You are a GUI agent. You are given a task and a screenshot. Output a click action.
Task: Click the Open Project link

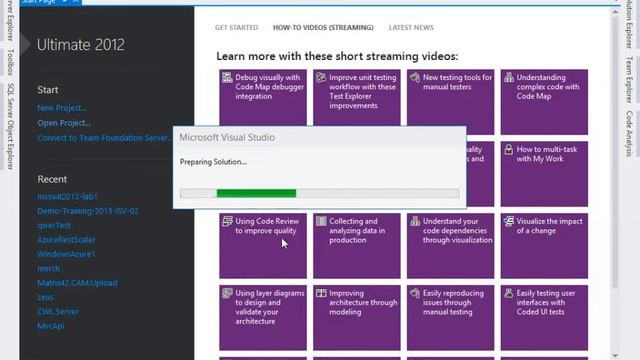coord(64,123)
